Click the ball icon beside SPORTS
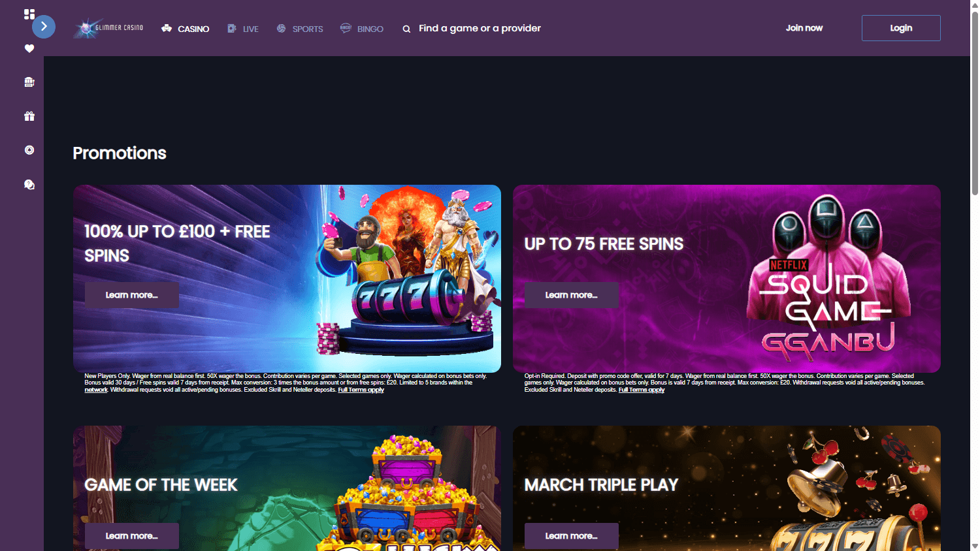The image size is (980, 551). (282, 28)
